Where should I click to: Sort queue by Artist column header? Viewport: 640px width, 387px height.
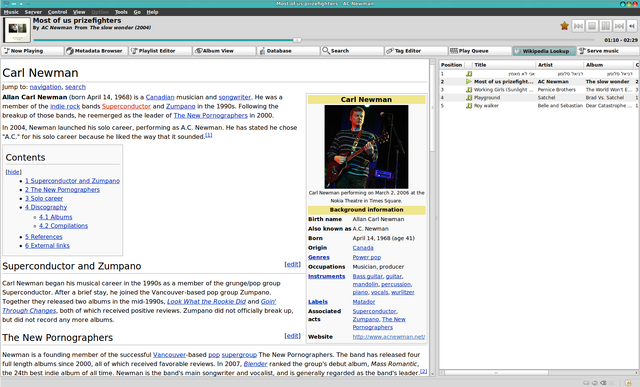tap(560, 65)
